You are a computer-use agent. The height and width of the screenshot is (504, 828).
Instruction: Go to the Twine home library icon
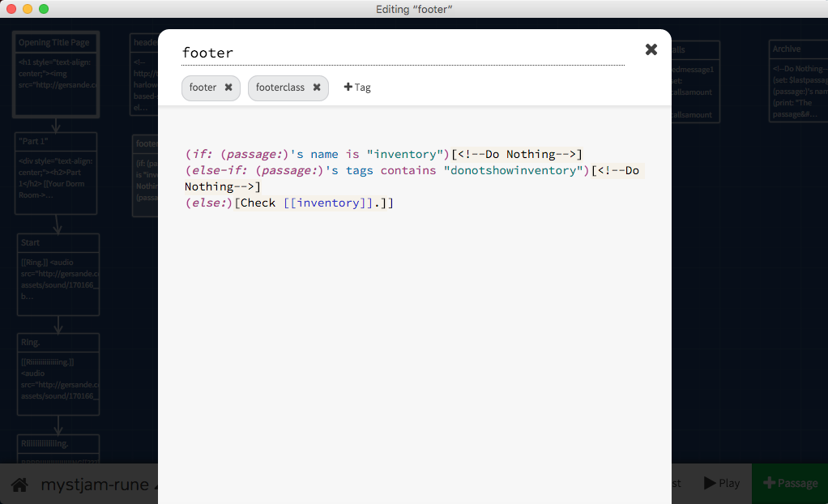pos(19,485)
